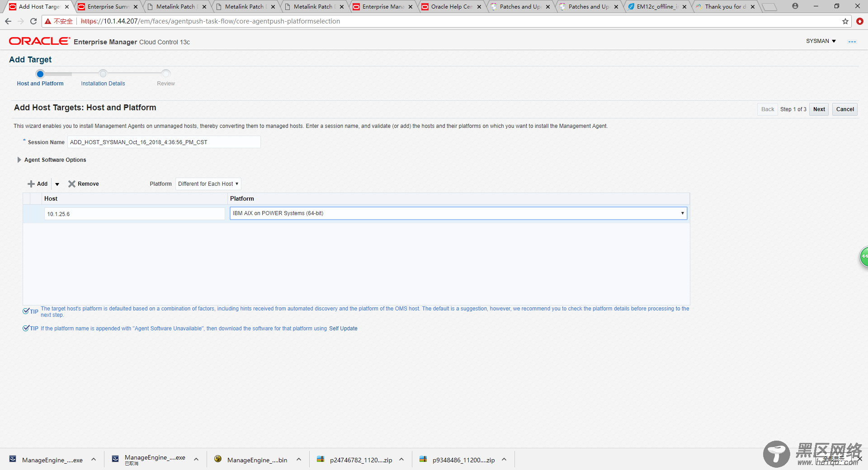Open options for p24746782_1120 zip download
Screen dimensions: 868x470
(x=401, y=460)
